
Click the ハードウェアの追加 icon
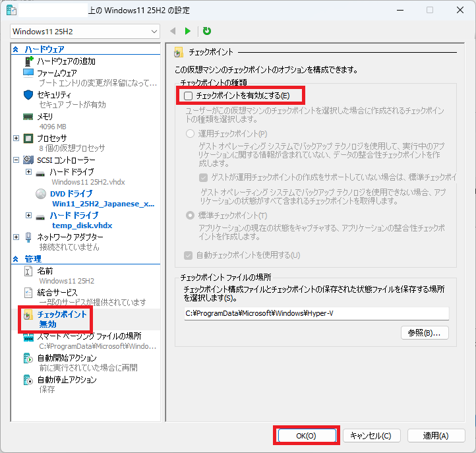[x=28, y=61]
